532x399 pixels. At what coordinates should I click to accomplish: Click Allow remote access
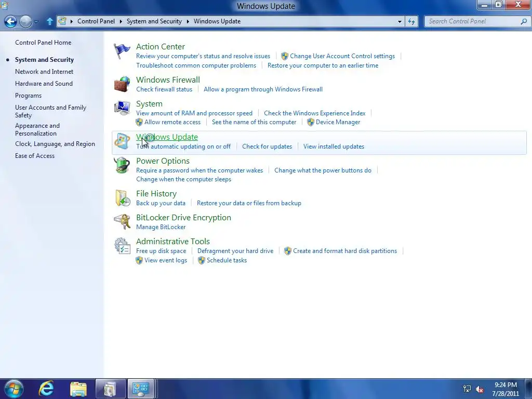click(x=172, y=122)
